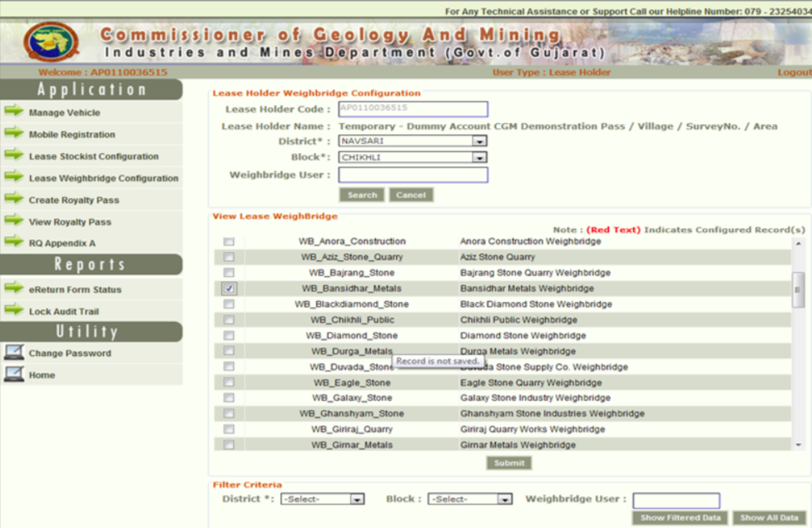Image resolution: width=812 pixels, height=528 pixels.
Task: Click the Cancel button
Action: (x=411, y=195)
